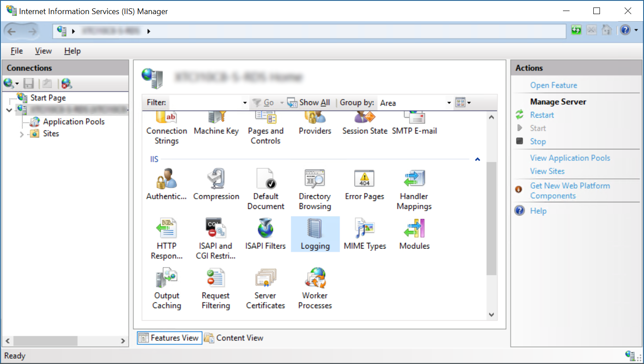Click the Refresh icon near the address bar
Screen dimensions: 644x364
pyautogui.click(x=576, y=30)
